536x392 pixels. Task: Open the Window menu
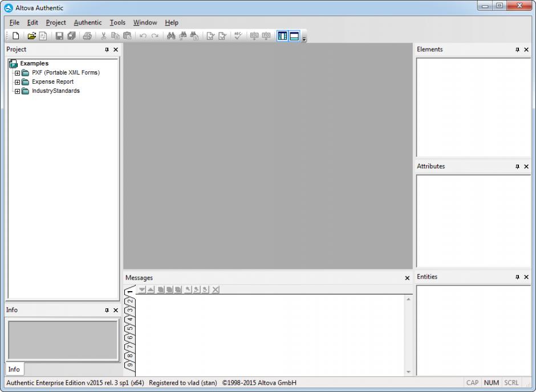pos(145,23)
